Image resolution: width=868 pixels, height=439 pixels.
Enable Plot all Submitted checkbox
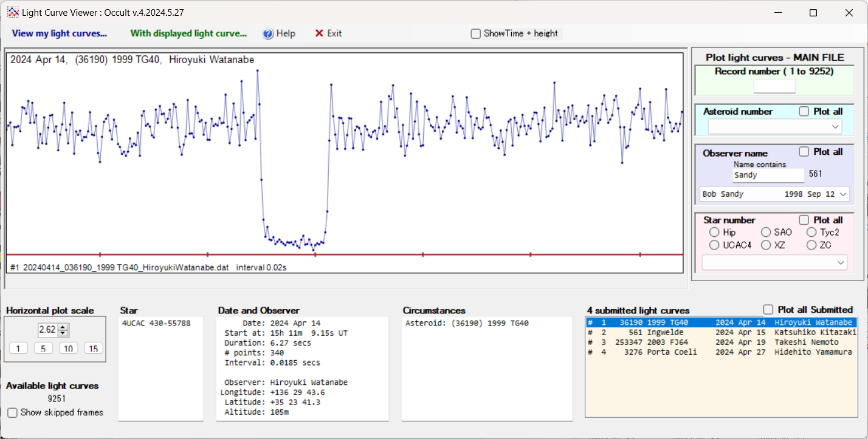[768, 309]
